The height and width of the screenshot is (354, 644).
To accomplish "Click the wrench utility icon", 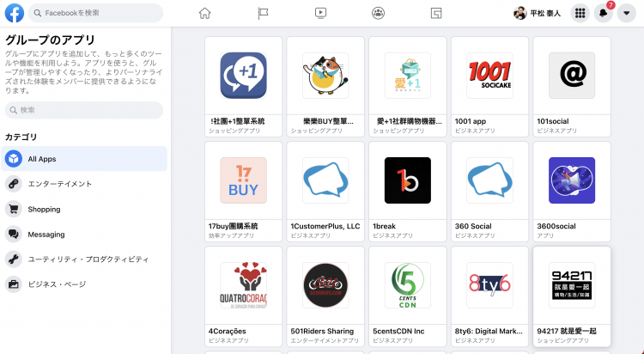I will (14, 259).
